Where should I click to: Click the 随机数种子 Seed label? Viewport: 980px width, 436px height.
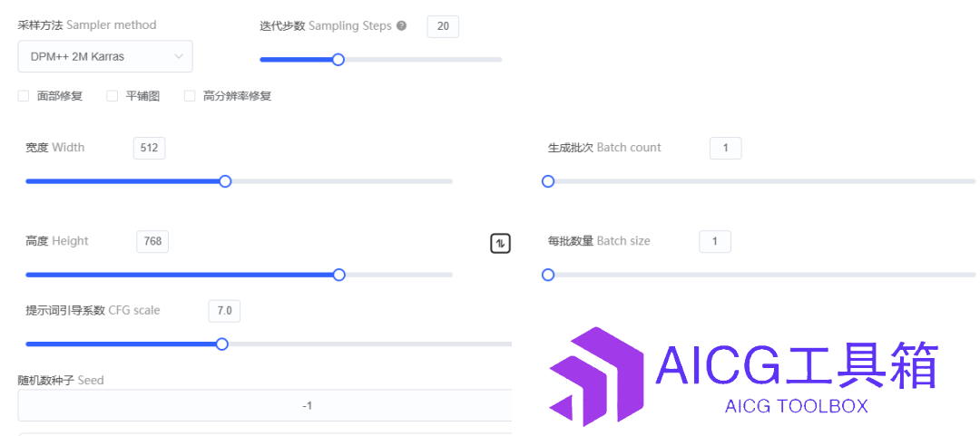coord(61,380)
